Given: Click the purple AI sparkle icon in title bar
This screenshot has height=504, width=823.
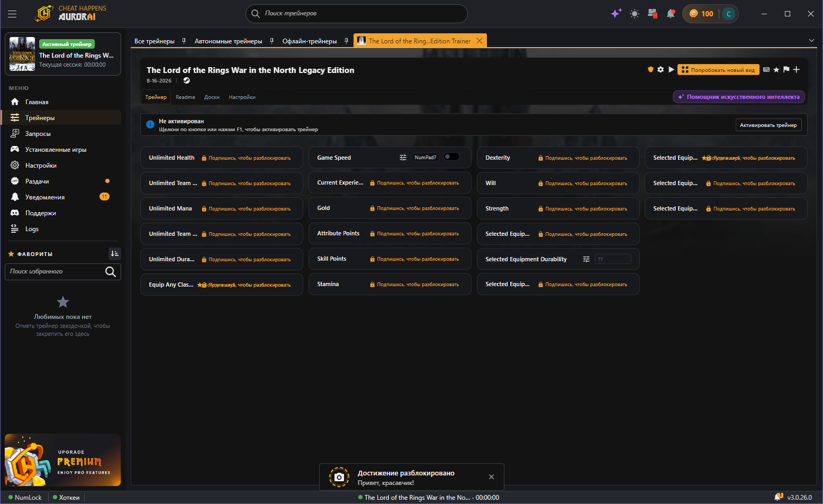Looking at the screenshot, I should coord(616,14).
